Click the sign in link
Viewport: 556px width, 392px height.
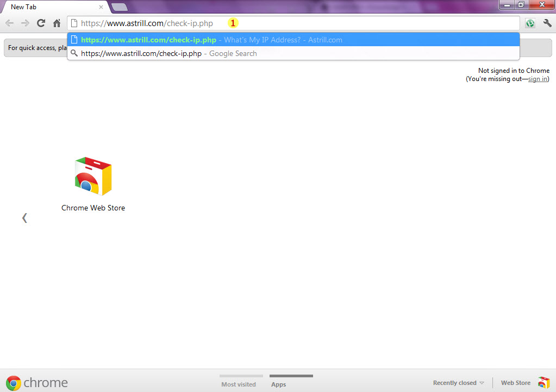(538, 79)
